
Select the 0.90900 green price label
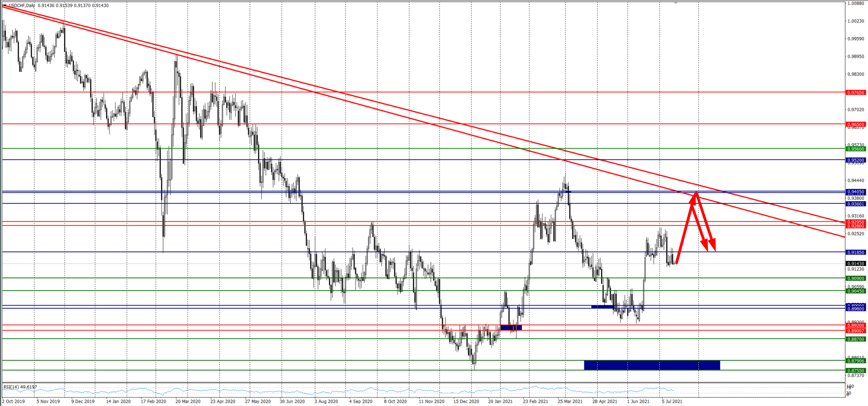click(x=855, y=279)
